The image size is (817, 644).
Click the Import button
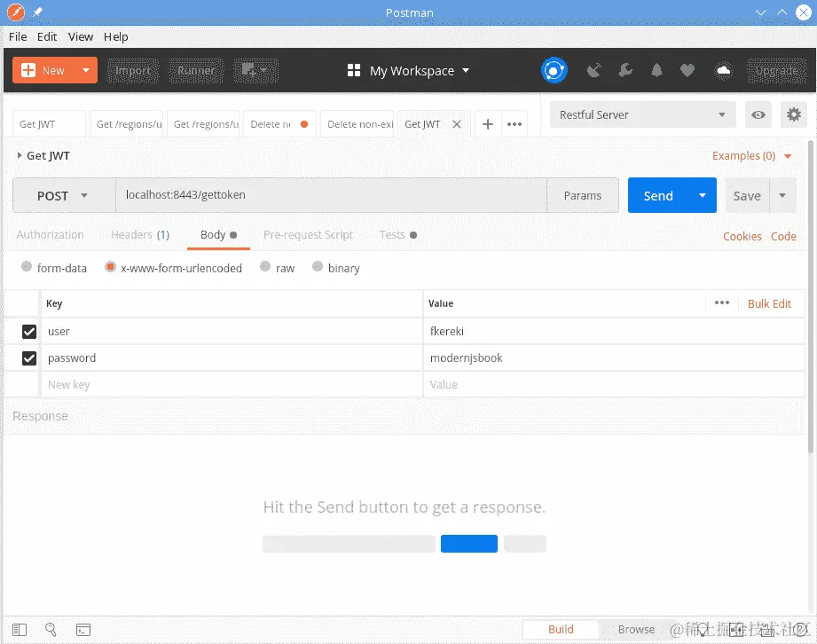click(x=133, y=70)
